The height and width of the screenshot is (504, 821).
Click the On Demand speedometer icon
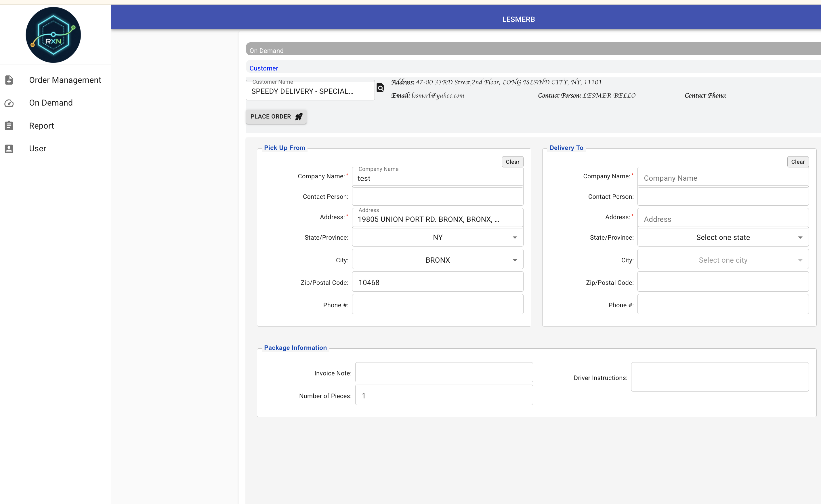point(9,103)
